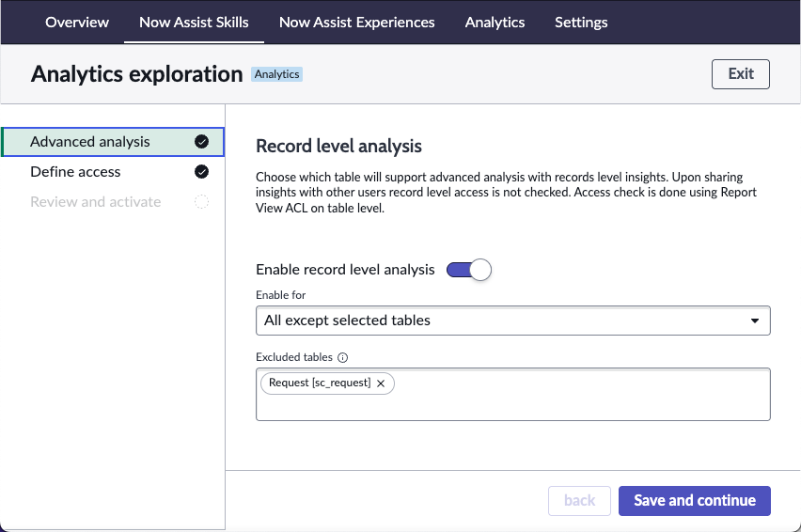Open the Overview tab
The image size is (801, 532).
click(x=77, y=23)
